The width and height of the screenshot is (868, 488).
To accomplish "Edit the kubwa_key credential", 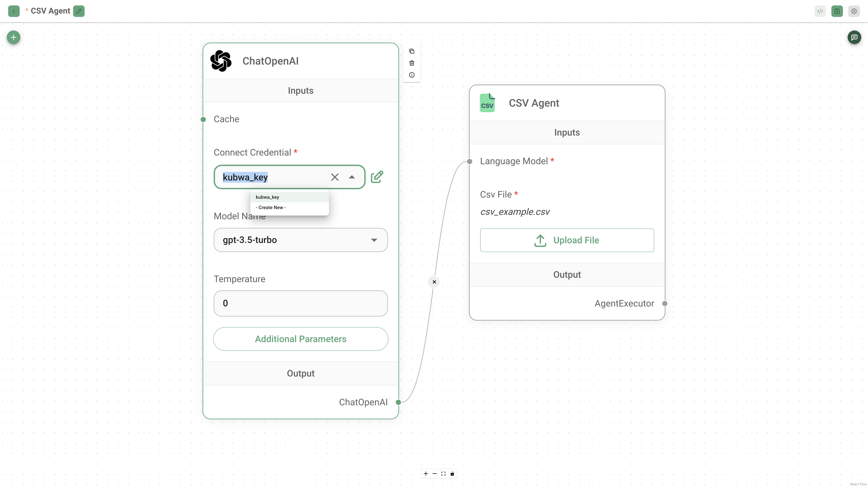I will click(377, 177).
